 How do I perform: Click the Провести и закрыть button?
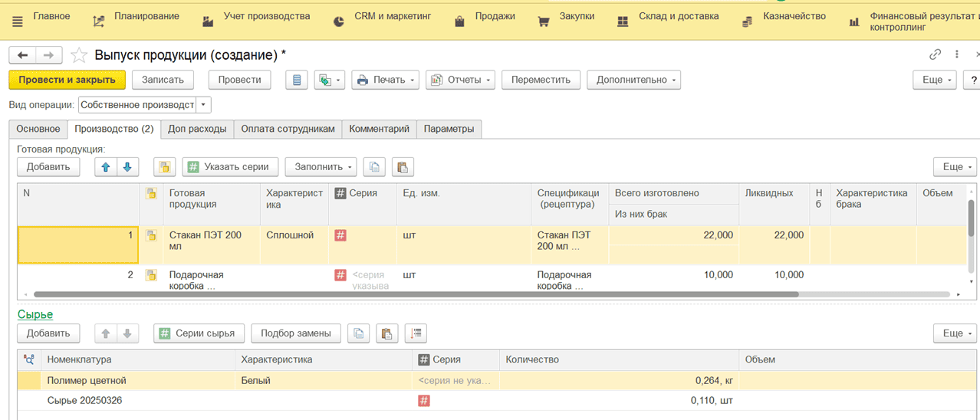(x=67, y=80)
